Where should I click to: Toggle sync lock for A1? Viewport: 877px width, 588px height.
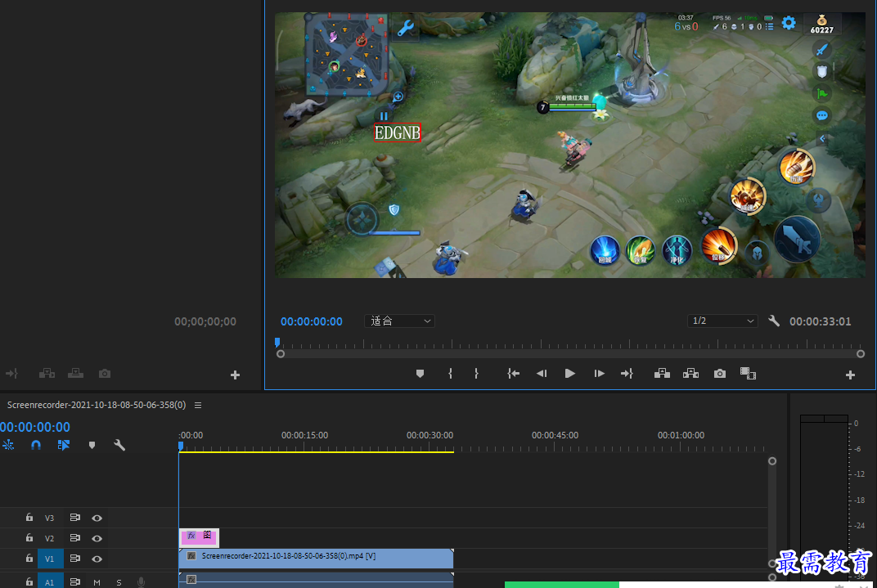coord(75,581)
